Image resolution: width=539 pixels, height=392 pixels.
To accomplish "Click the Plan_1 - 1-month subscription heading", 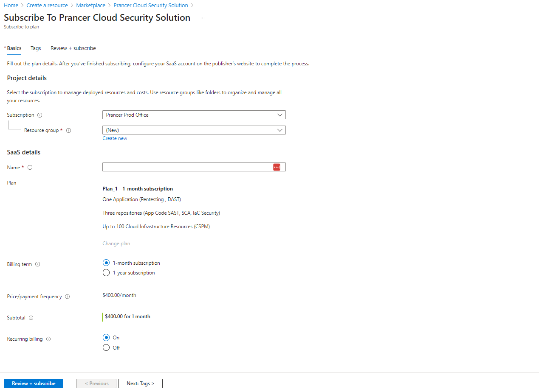I will (x=138, y=189).
